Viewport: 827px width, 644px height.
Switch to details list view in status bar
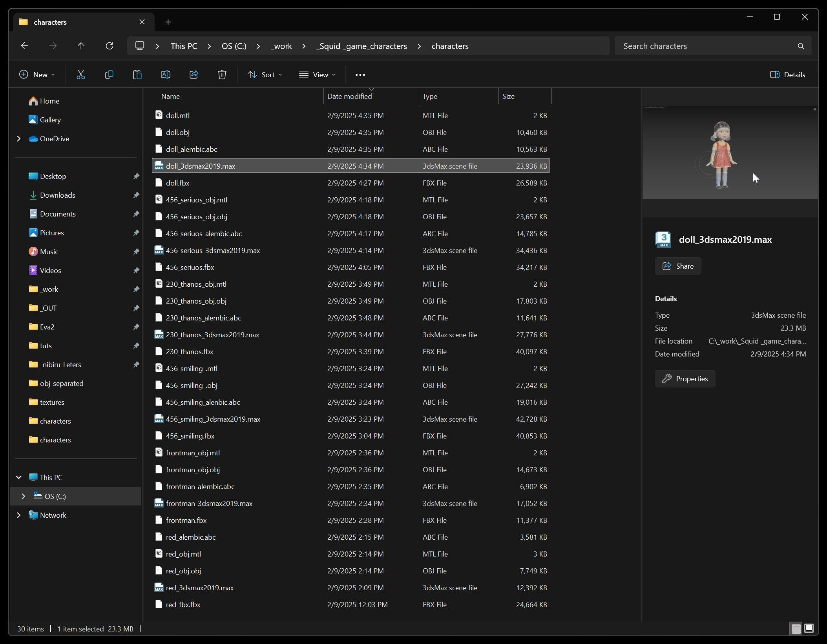[x=796, y=629]
